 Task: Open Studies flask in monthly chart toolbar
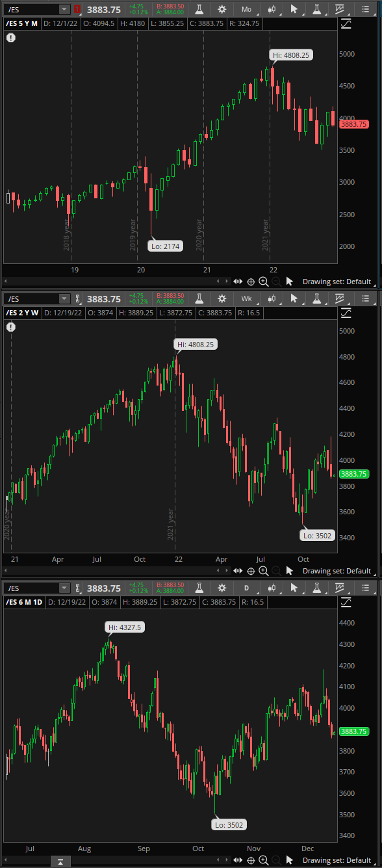(x=199, y=9)
